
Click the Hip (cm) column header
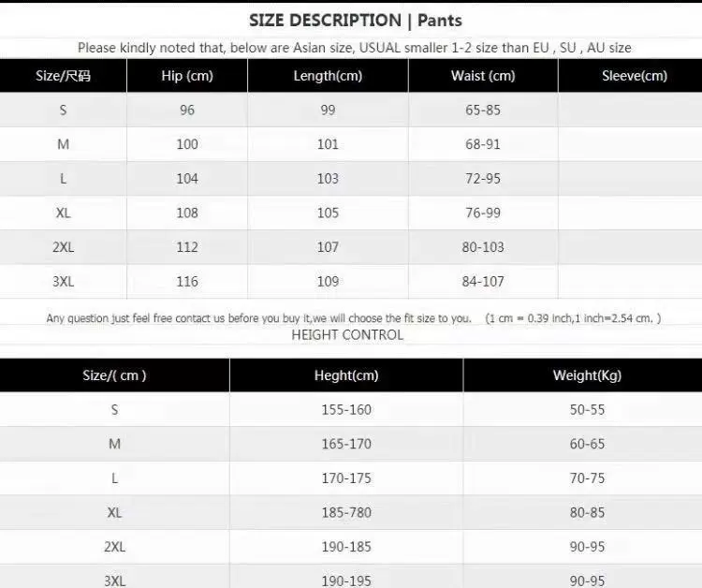click(x=187, y=76)
